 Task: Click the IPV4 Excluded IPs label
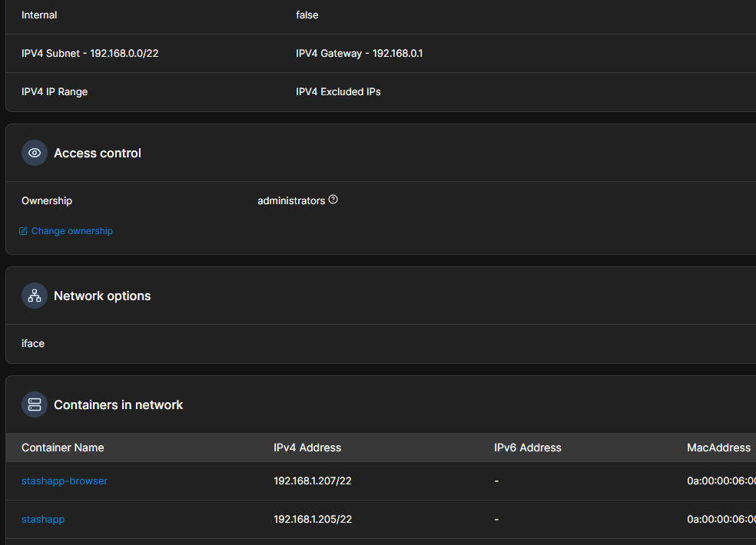[338, 92]
